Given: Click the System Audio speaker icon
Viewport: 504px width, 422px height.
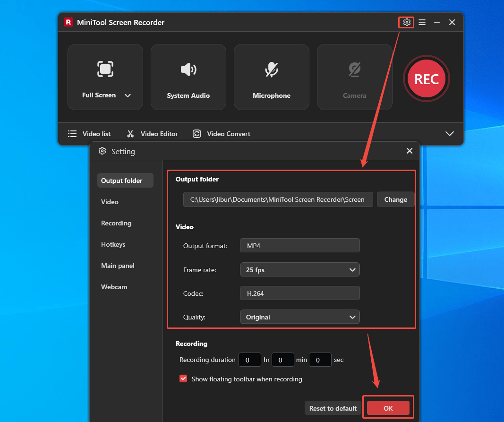Looking at the screenshot, I should coord(188,69).
